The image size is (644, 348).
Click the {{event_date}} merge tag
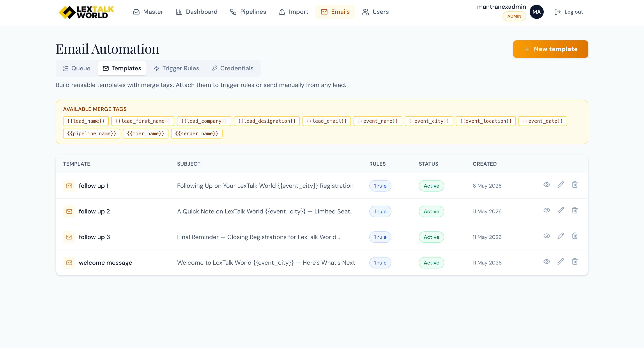543,121
